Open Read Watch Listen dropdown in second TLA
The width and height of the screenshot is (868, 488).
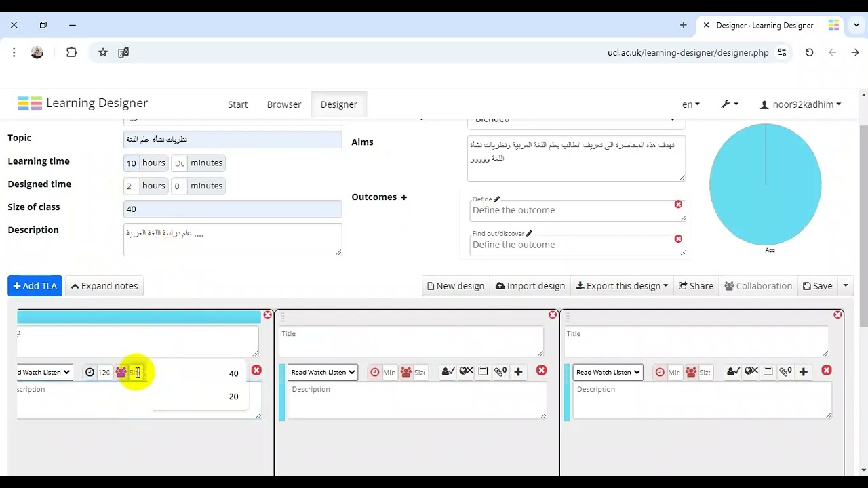[x=323, y=372]
